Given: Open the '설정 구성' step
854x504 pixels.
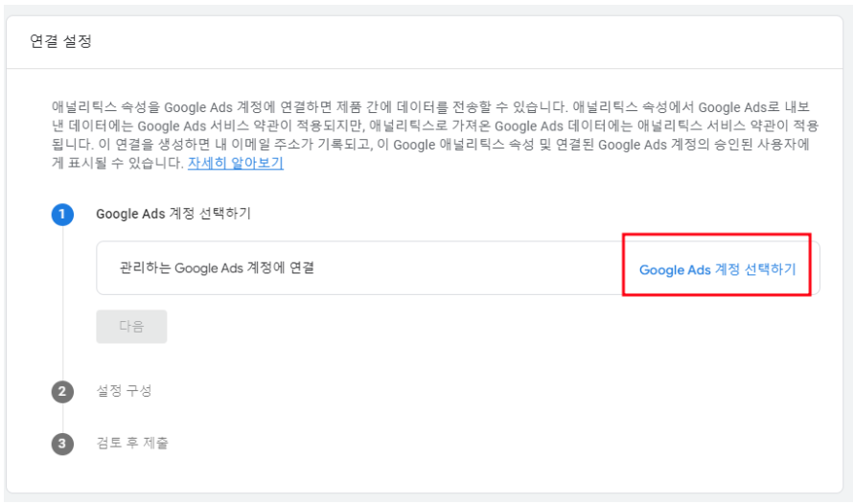Looking at the screenshot, I should 125,390.
